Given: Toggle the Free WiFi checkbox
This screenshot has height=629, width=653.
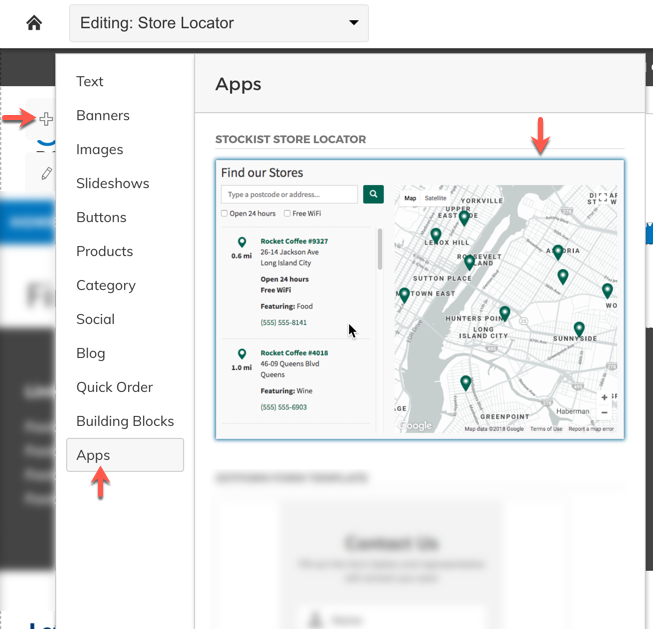Looking at the screenshot, I should point(287,214).
